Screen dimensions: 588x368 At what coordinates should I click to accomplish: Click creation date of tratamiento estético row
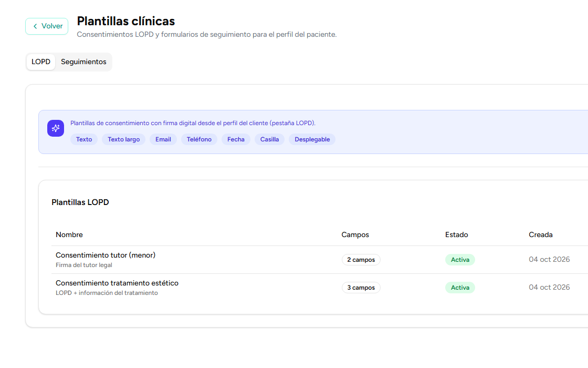click(549, 287)
